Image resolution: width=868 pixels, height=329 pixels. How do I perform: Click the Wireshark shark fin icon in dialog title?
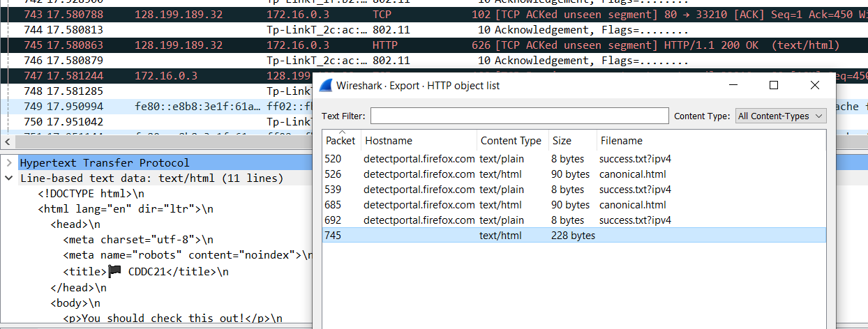(324, 86)
